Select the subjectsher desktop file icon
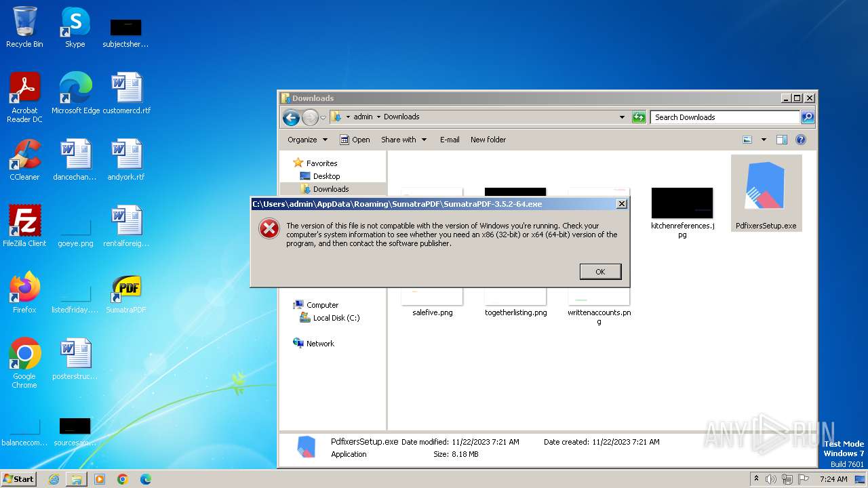This screenshot has width=868, height=488. click(x=126, y=33)
